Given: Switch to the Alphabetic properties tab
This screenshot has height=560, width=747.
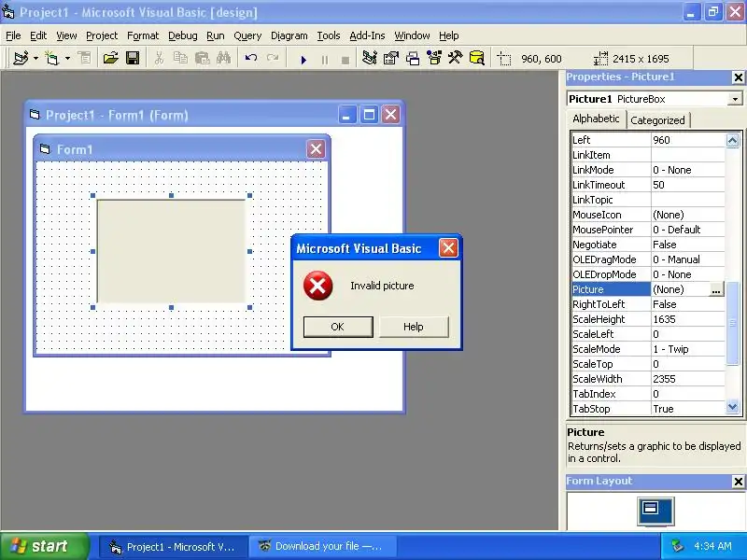Looking at the screenshot, I should pos(596,119).
